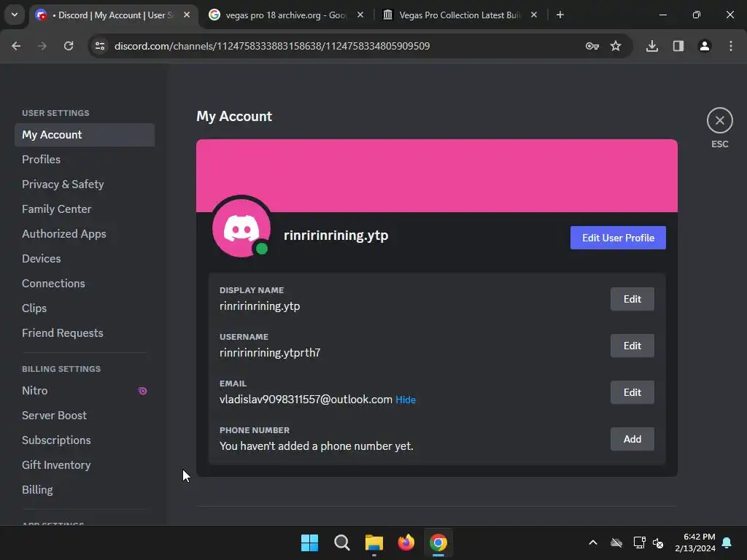Open Friend Requests settings

tap(85, 332)
